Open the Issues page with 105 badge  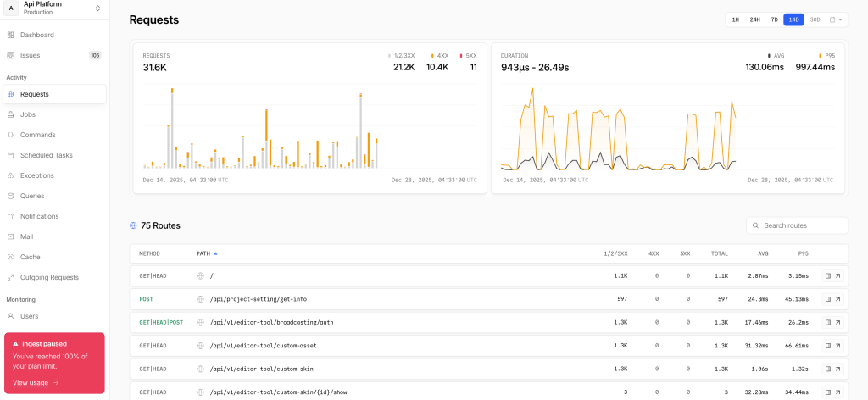[x=31, y=55]
